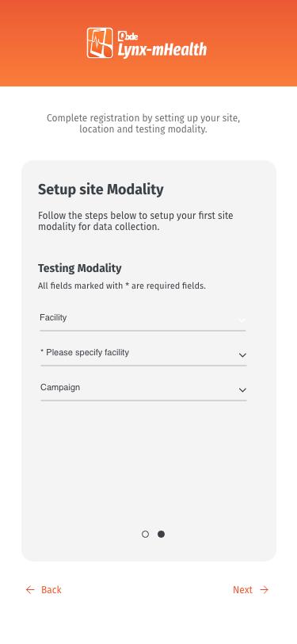Click the right arrow icon beside Next
The width and height of the screenshot is (297, 644).
click(265, 590)
